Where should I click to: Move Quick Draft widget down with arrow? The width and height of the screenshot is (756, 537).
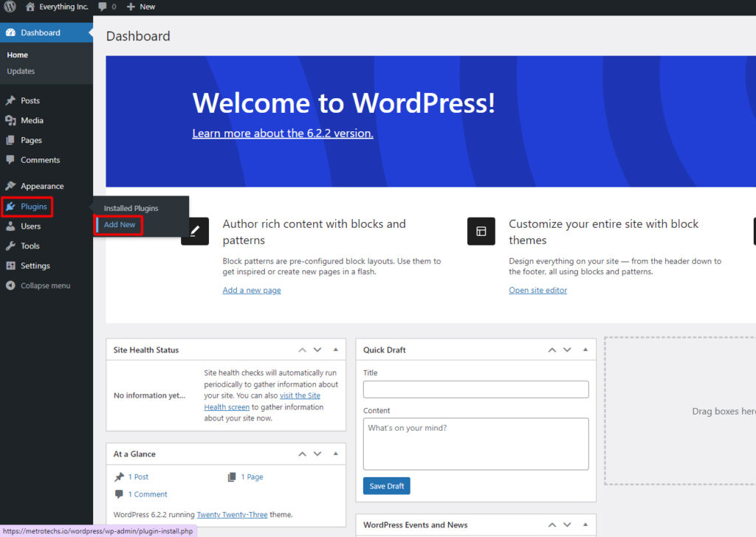click(x=567, y=350)
